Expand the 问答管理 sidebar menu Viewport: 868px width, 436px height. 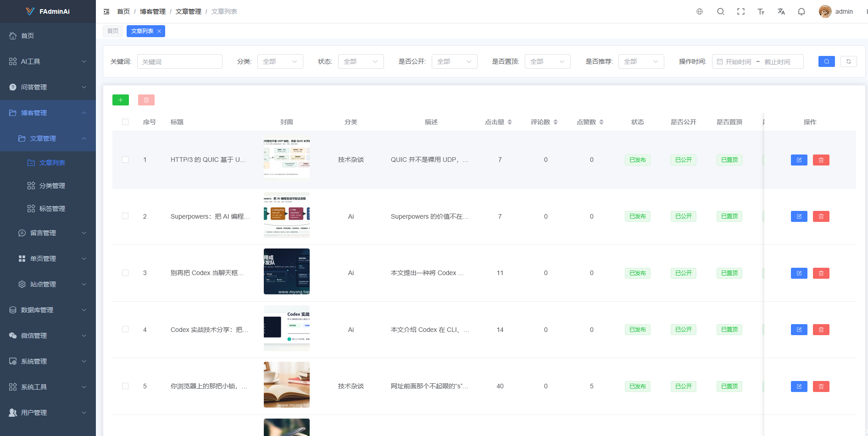[48, 87]
